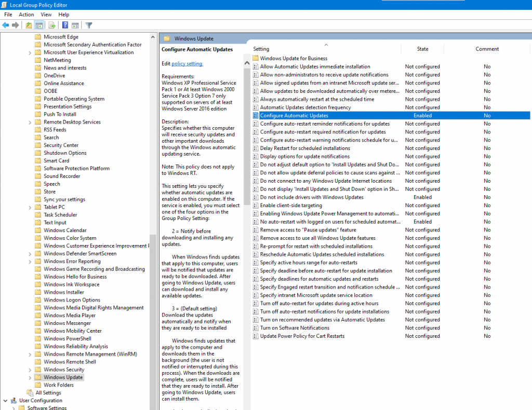Open Help using the blue question mark icon

pyautogui.click(x=65, y=24)
